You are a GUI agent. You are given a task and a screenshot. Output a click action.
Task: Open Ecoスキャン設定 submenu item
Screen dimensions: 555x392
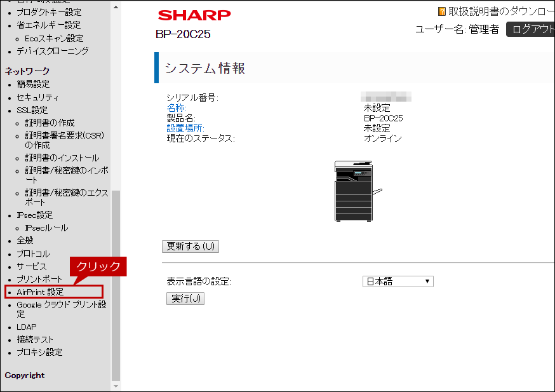click(x=54, y=38)
